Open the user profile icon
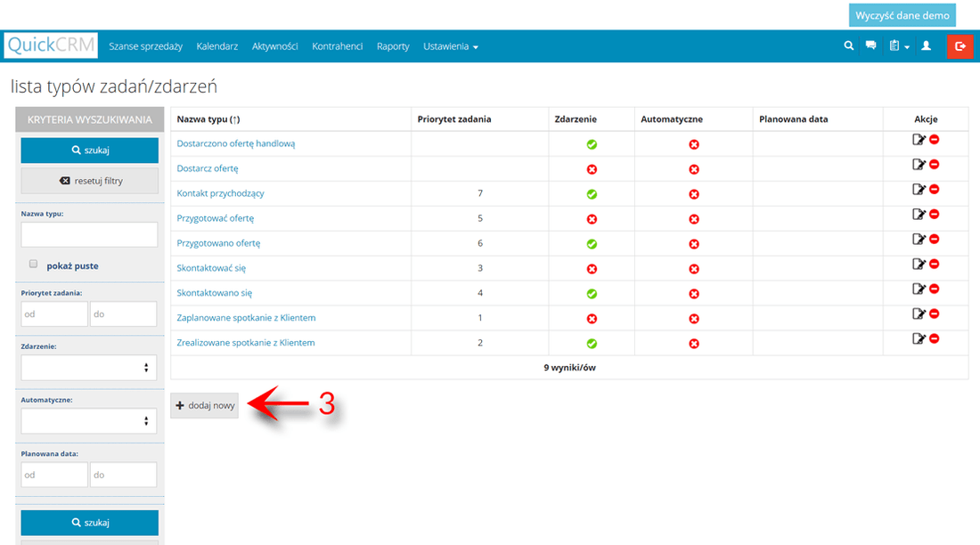Viewport: 980px width, 545px height. [925, 45]
